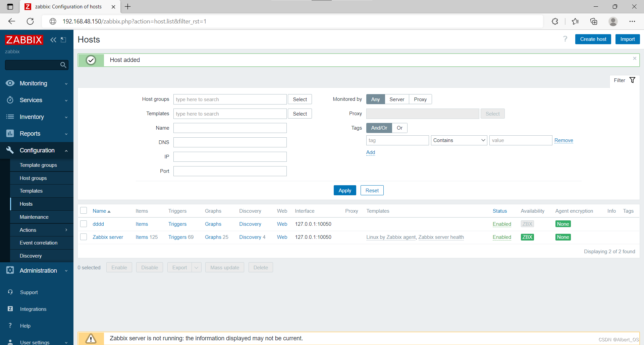Screen dimensions: 644x345
Task: Open the browser profile avatar
Action: coord(613,21)
